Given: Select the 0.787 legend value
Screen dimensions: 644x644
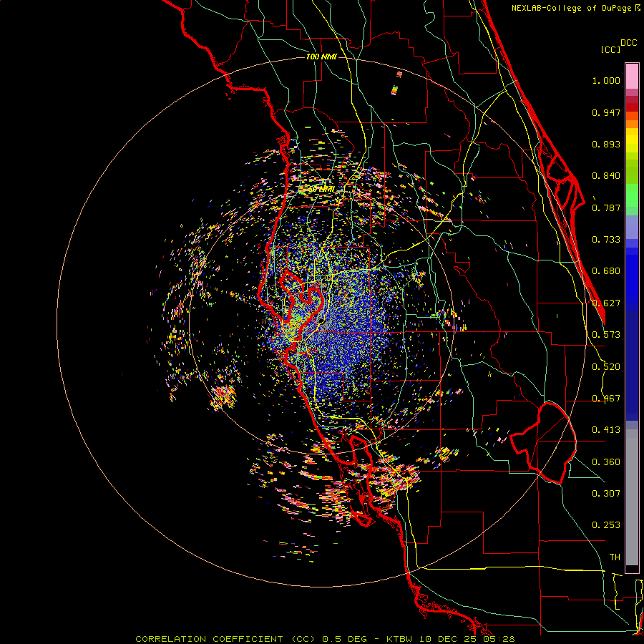Looking at the screenshot, I should pos(606,208).
